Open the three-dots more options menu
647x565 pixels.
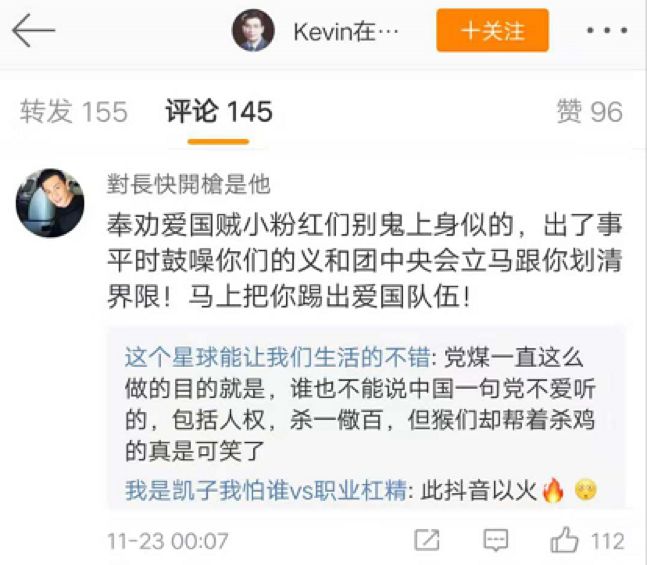click(x=607, y=30)
